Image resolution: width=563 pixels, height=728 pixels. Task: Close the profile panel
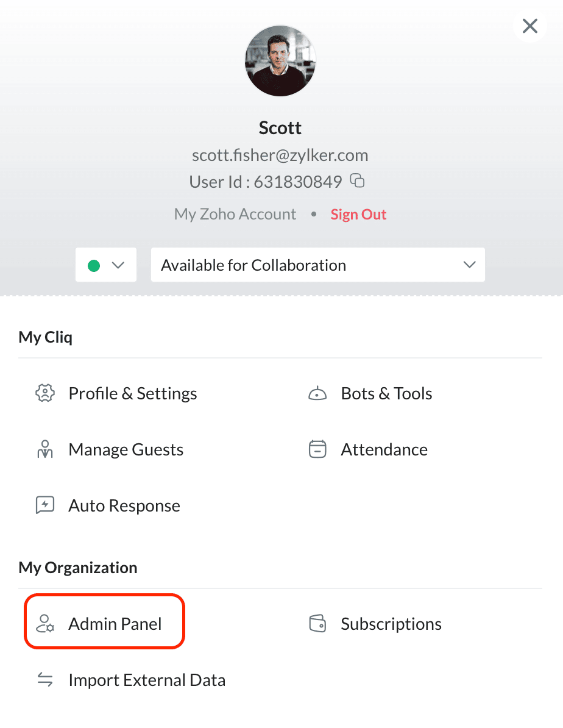point(530,26)
